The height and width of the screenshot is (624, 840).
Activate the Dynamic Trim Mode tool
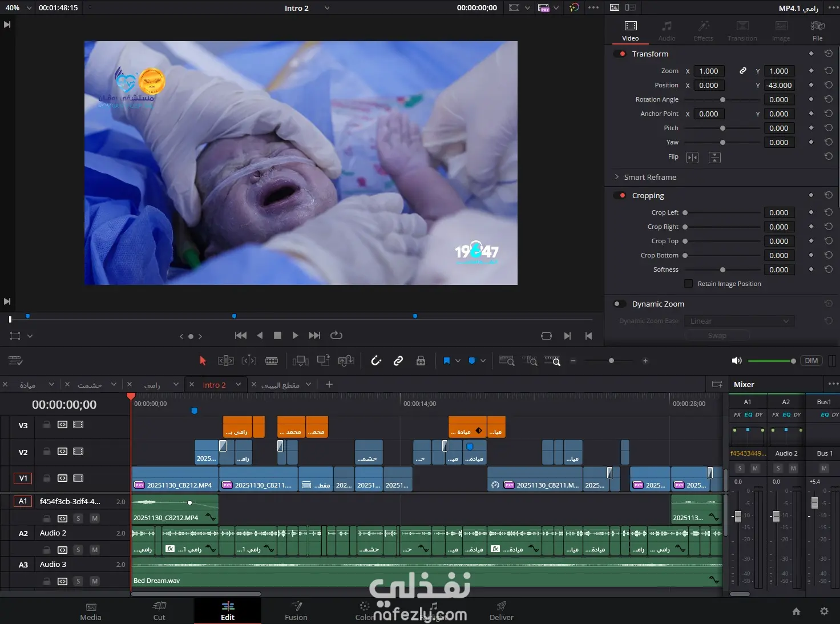[x=249, y=361]
